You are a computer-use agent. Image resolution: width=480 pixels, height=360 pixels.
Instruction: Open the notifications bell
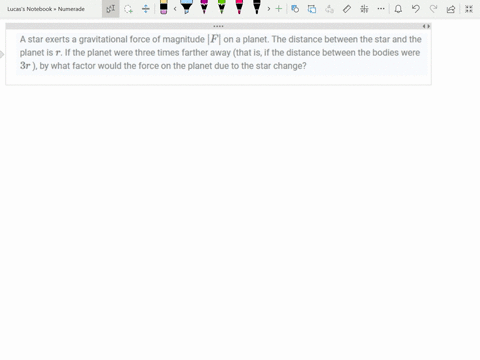click(x=398, y=9)
